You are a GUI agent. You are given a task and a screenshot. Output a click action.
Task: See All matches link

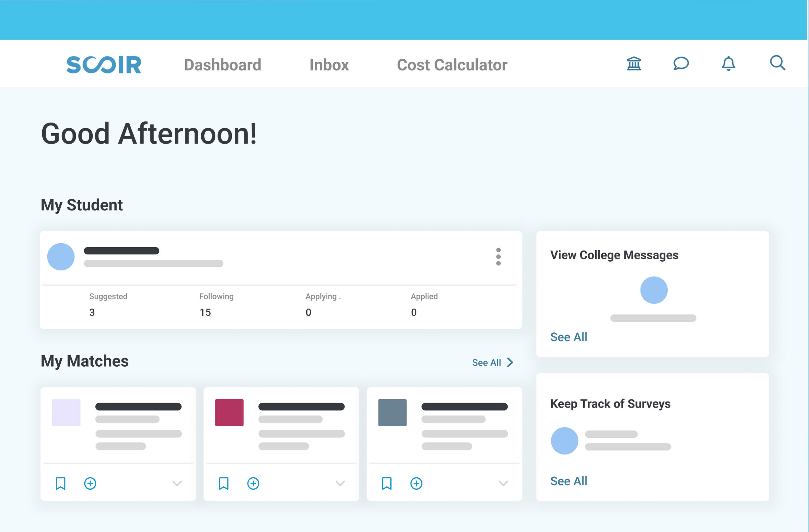tap(492, 363)
